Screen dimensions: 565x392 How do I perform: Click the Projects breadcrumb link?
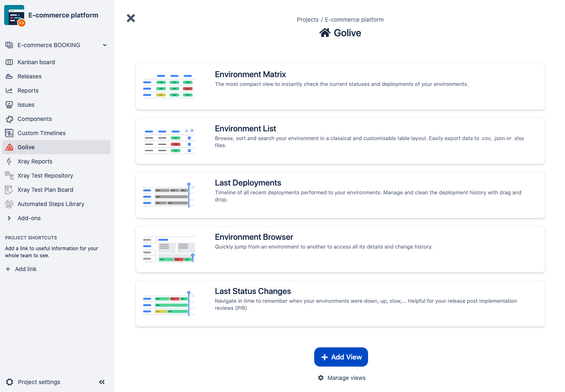coord(308,20)
